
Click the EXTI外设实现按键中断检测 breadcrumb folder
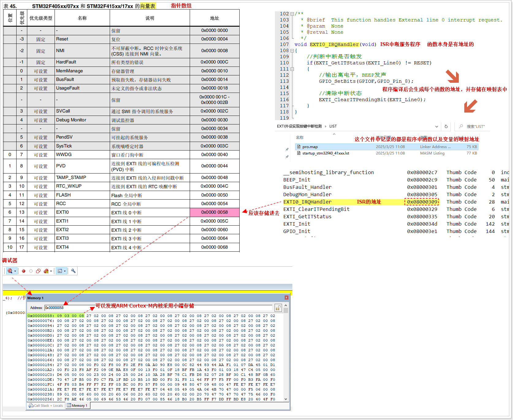299,126
